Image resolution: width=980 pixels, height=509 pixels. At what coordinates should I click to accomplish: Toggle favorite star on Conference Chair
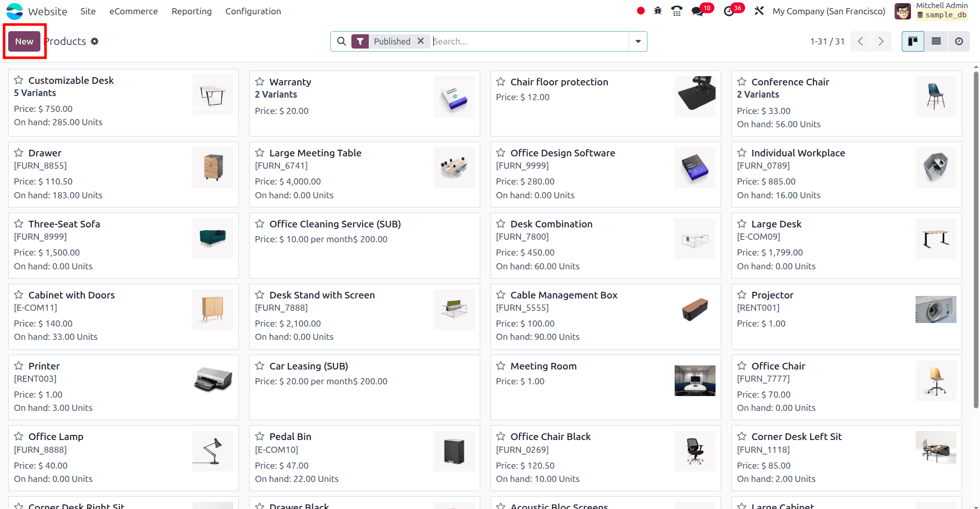click(x=742, y=82)
